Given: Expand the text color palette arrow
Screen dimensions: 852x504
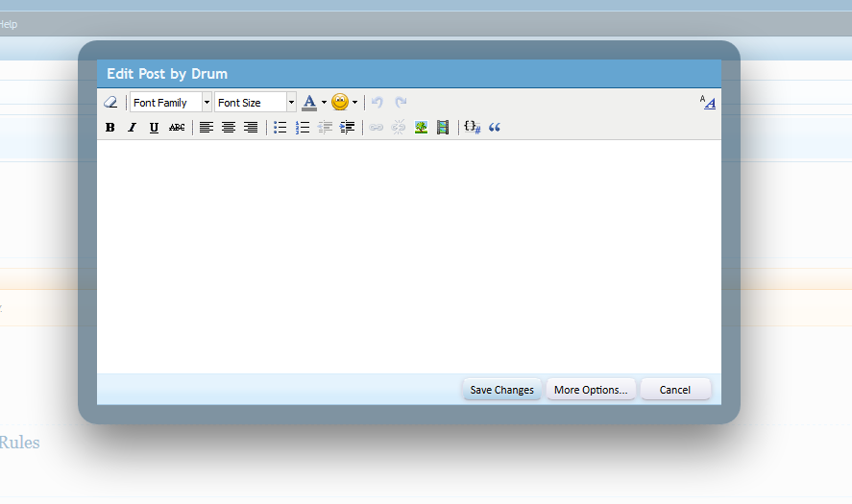Looking at the screenshot, I should pos(324,102).
